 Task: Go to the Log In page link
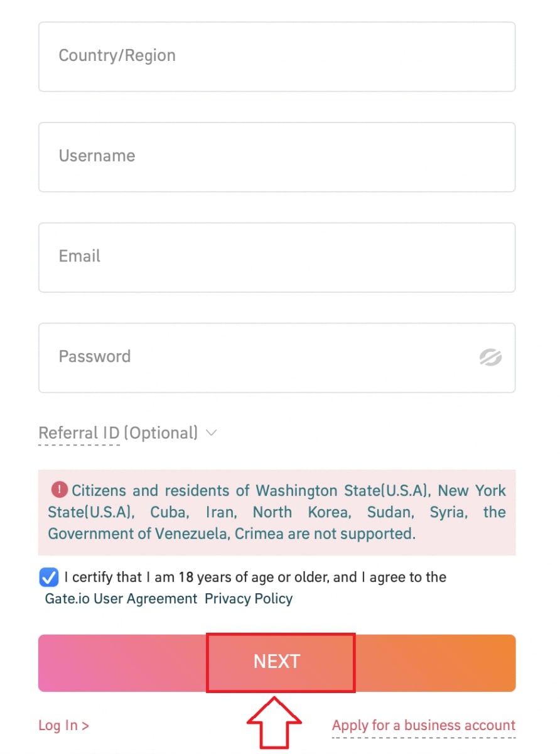pyautogui.click(x=63, y=726)
